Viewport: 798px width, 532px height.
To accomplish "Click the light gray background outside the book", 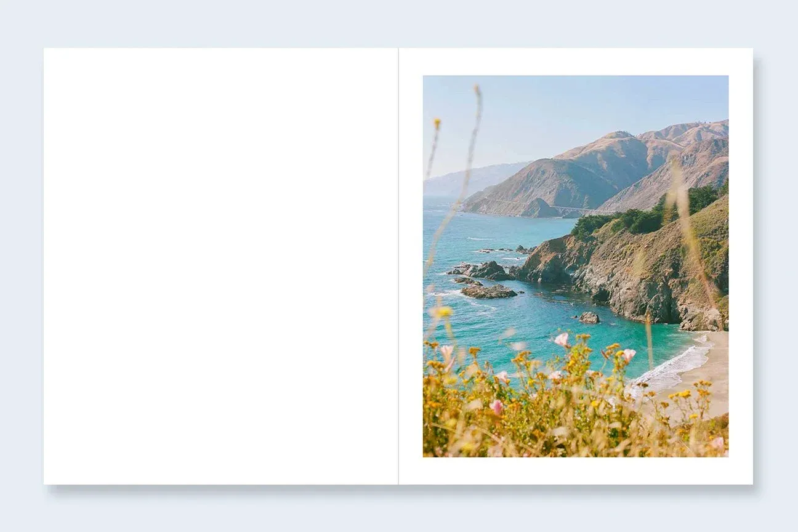I will pyautogui.click(x=399, y=23).
